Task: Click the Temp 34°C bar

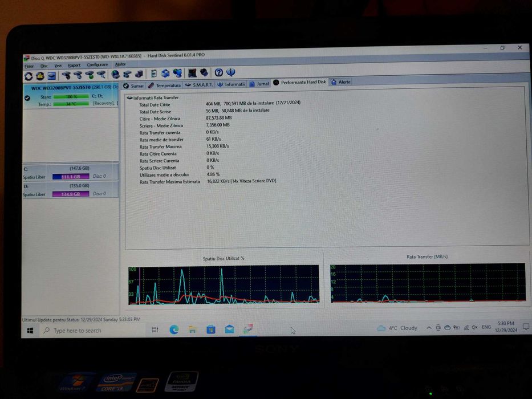Action: [71, 104]
